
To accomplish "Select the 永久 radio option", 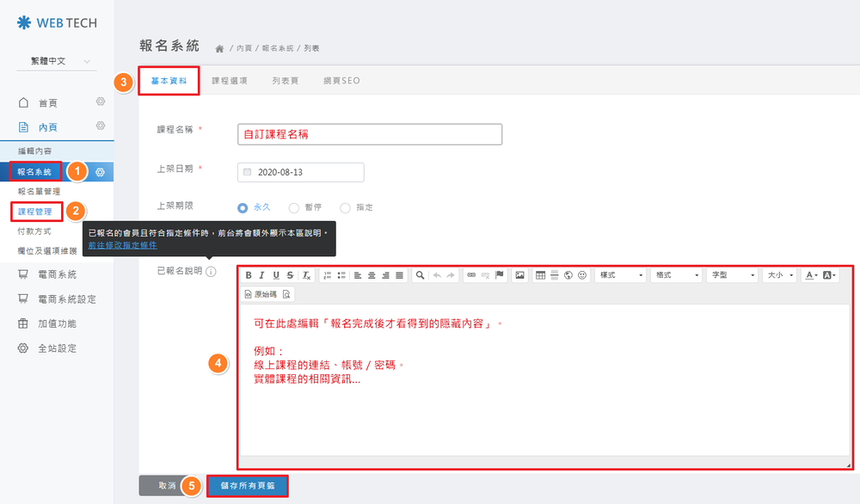I will [x=243, y=207].
